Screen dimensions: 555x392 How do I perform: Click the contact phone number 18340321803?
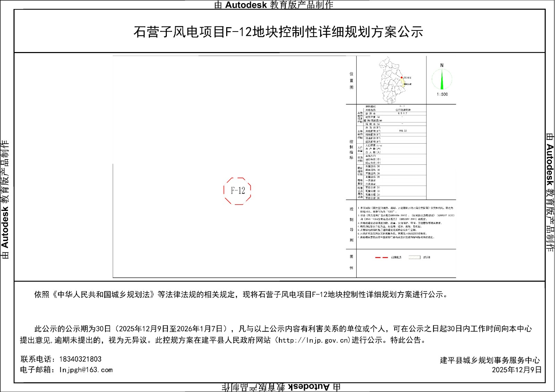click(x=80, y=359)
